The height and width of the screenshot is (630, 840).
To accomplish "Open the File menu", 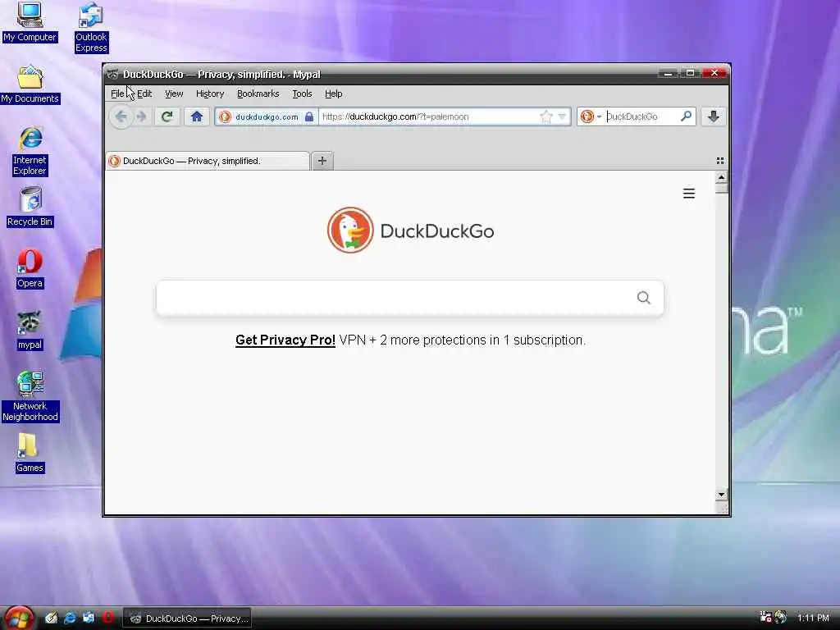I will tap(117, 94).
